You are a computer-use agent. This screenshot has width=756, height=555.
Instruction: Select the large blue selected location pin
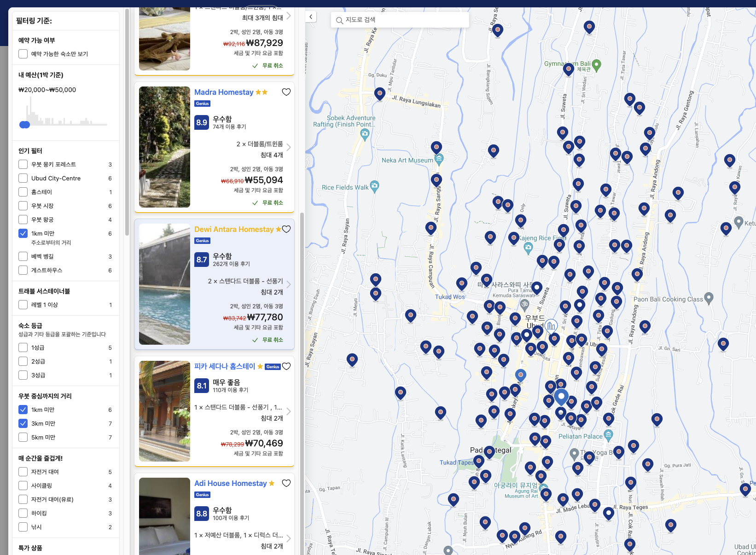[561, 397]
